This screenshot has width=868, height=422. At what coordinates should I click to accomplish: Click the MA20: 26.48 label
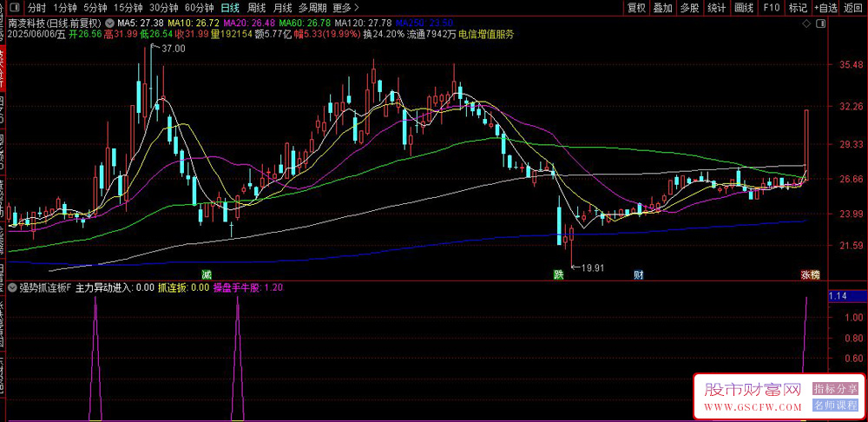pos(250,23)
